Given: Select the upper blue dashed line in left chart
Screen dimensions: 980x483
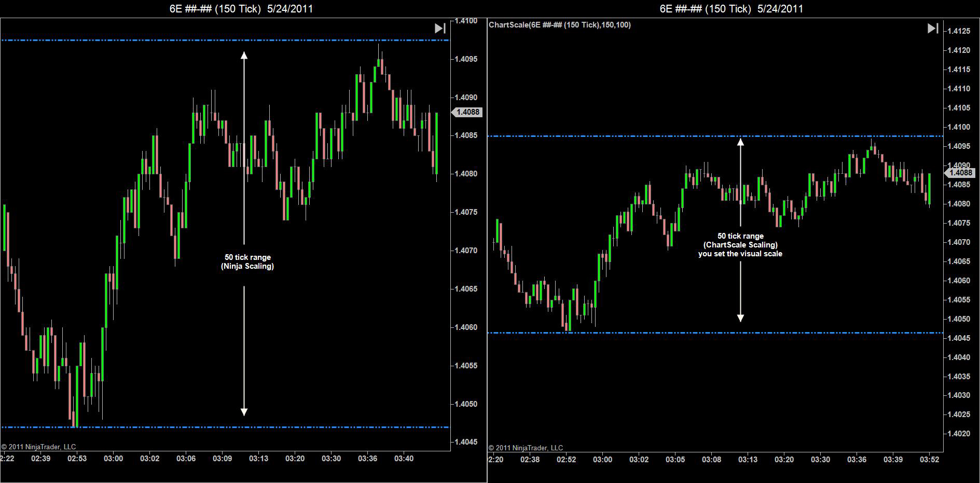Looking at the screenshot, I should click(225, 40).
